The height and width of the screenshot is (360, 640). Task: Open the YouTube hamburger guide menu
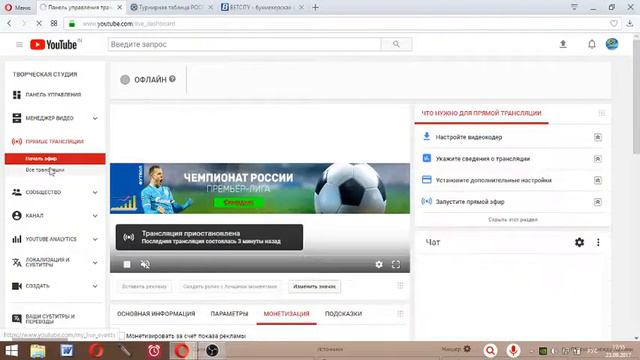point(19,44)
